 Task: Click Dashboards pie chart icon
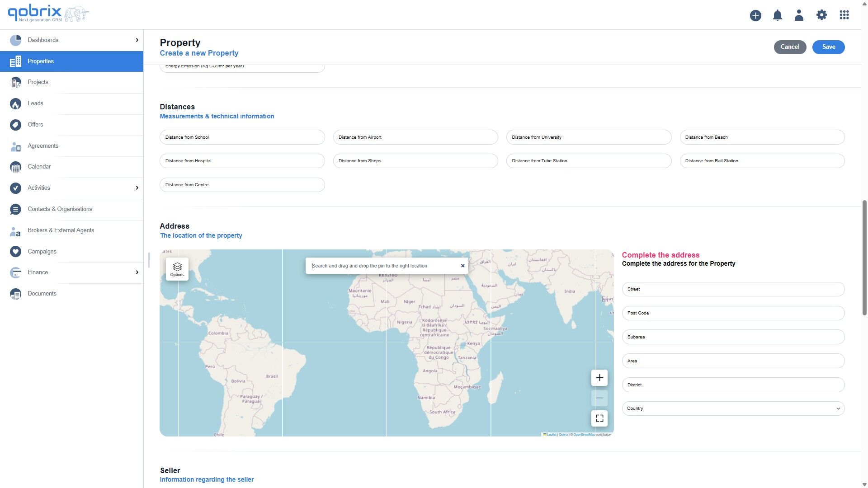click(15, 40)
